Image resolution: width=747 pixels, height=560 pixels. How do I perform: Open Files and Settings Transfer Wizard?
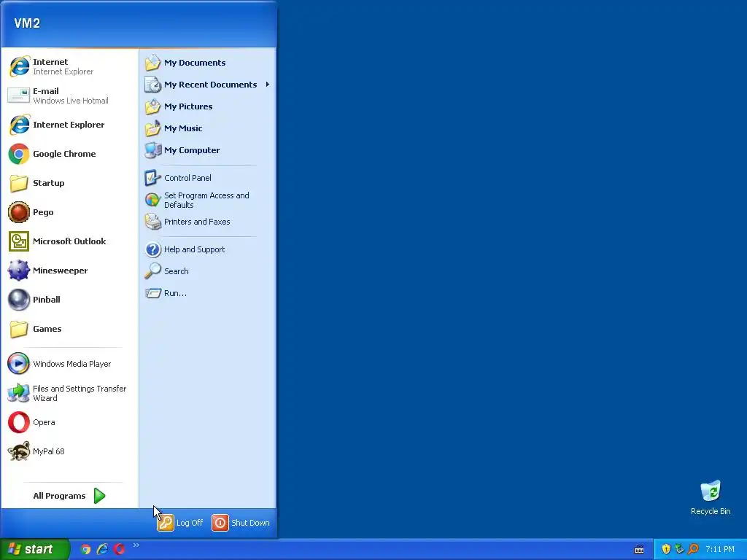pos(69,393)
